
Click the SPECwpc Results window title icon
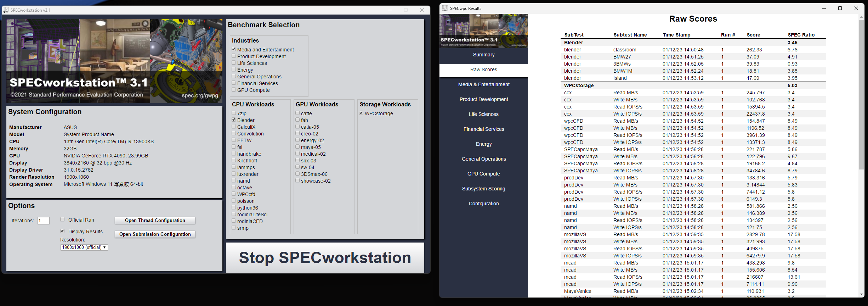click(445, 8)
